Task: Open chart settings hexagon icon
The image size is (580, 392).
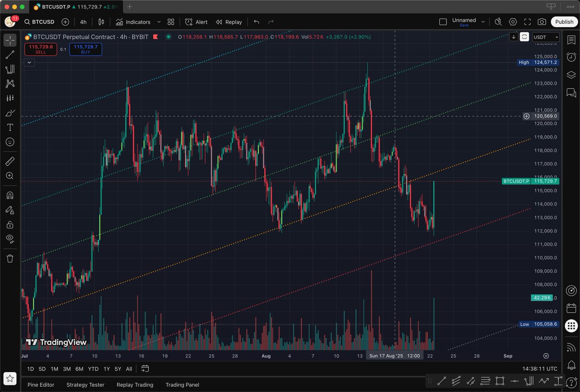Action: click(513, 22)
